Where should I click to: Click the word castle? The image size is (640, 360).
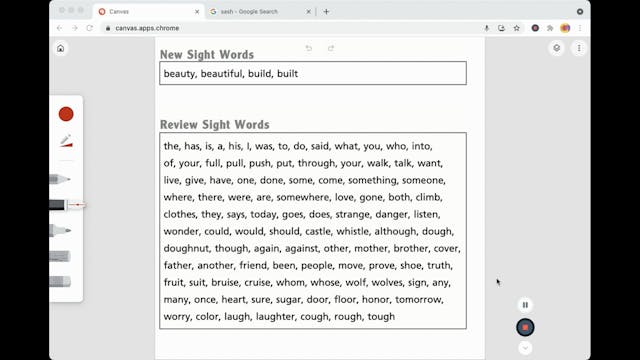[318, 231]
